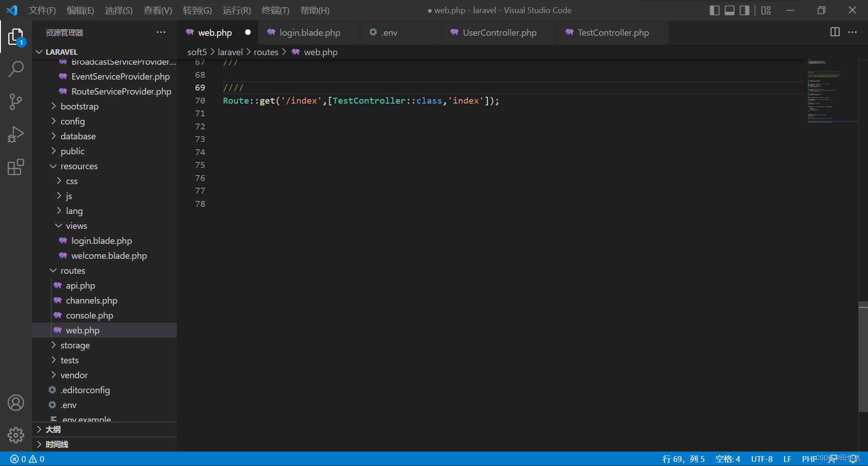The width and height of the screenshot is (868, 466).
Task: Open .editorconfig in file tree
Action: [x=104, y=390]
